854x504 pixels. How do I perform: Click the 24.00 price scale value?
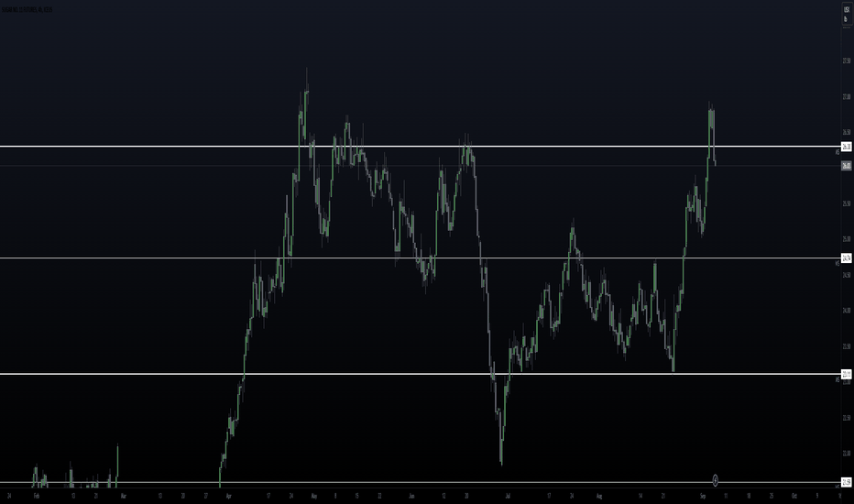click(x=847, y=311)
